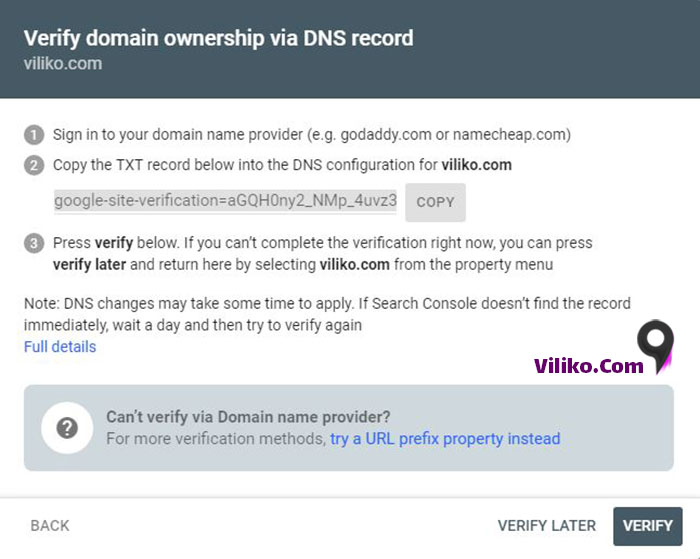The image size is (700, 559).
Task: Click the step 1 number icon
Action: coord(35,135)
